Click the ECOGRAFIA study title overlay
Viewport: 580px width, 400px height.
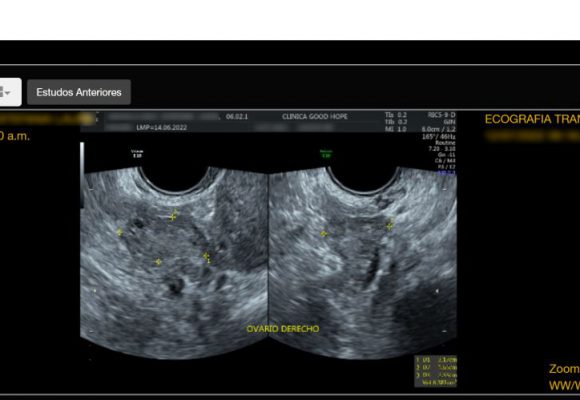click(532, 119)
